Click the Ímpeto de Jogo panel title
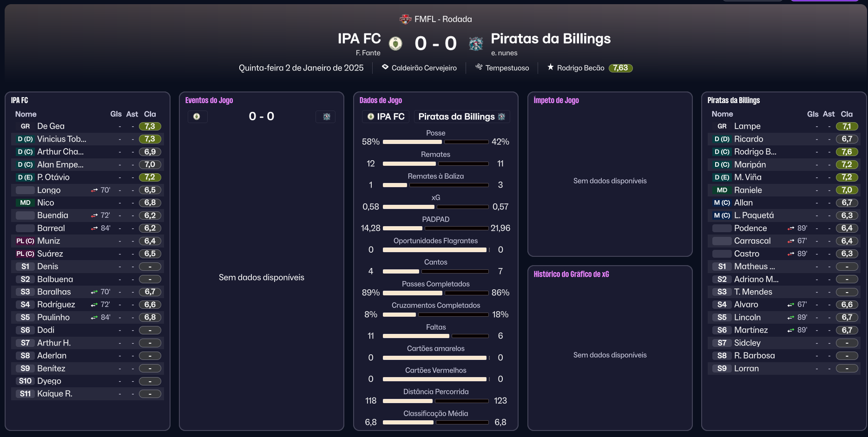Viewport: 868px width, 437px height. [x=556, y=100]
